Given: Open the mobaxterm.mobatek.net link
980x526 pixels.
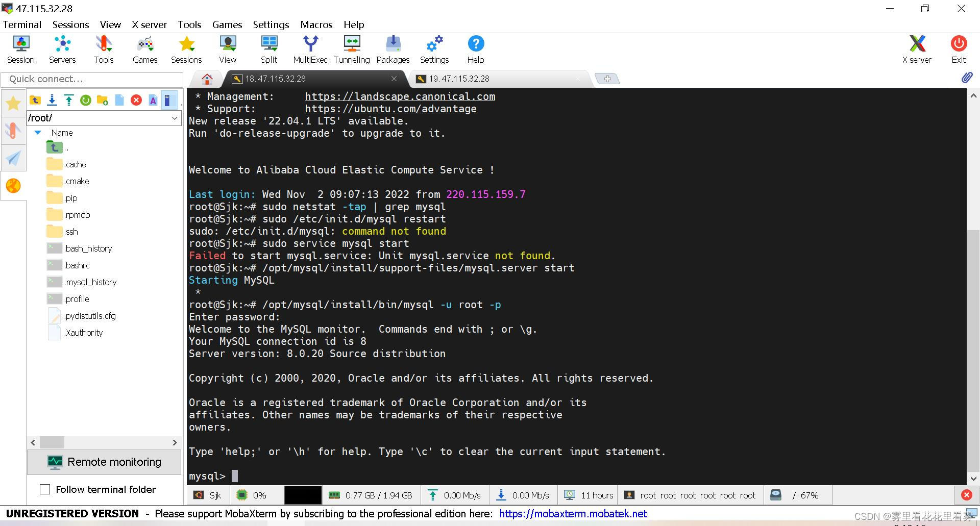Looking at the screenshot, I should click(x=573, y=514).
